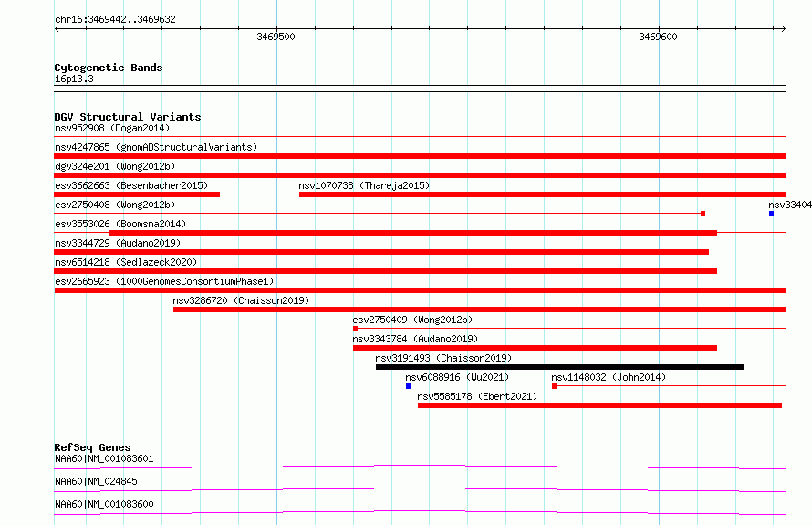Click the nsv952908 (Dogan2014) variant label

coord(112,128)
